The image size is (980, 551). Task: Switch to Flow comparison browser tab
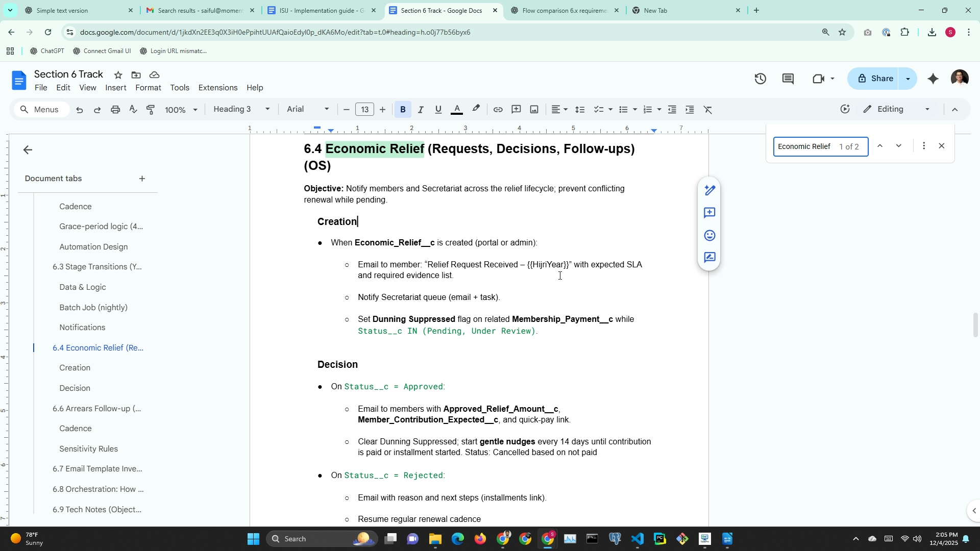coord(564,10)
